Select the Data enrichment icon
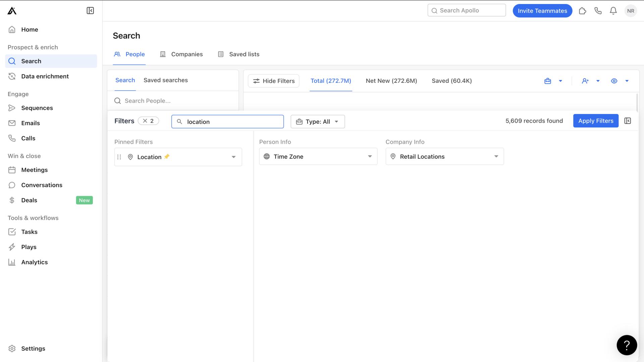This screenshot has width=644, height=362. point(12,76)
